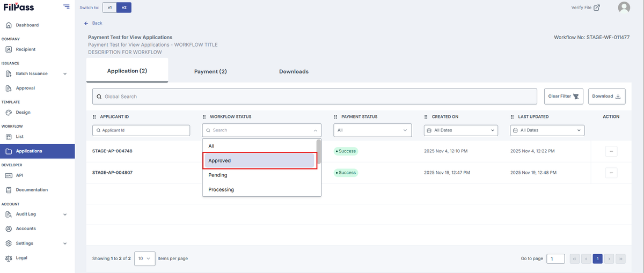Click the Last Updated column drag handle
Viewport: 644px width, 273px height.
[x=513, y=117]
